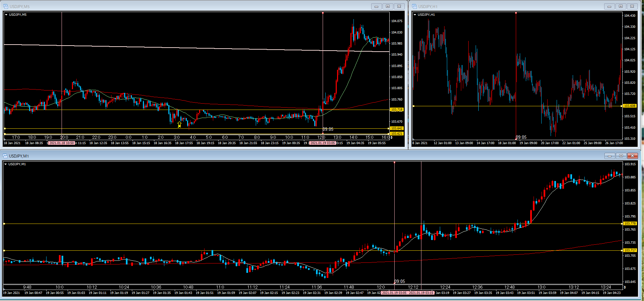Select the yellow arrow marker on M5 chart
Viewport: 644px width, 301px height.
tap(179, 125)
